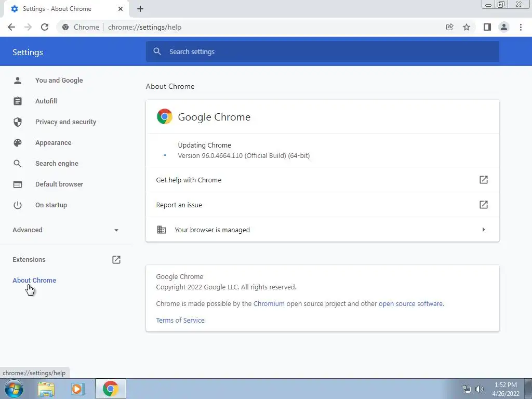
Task: Click the 1:52 PM clock in the taskbar
Action: [x=506, y=385]
